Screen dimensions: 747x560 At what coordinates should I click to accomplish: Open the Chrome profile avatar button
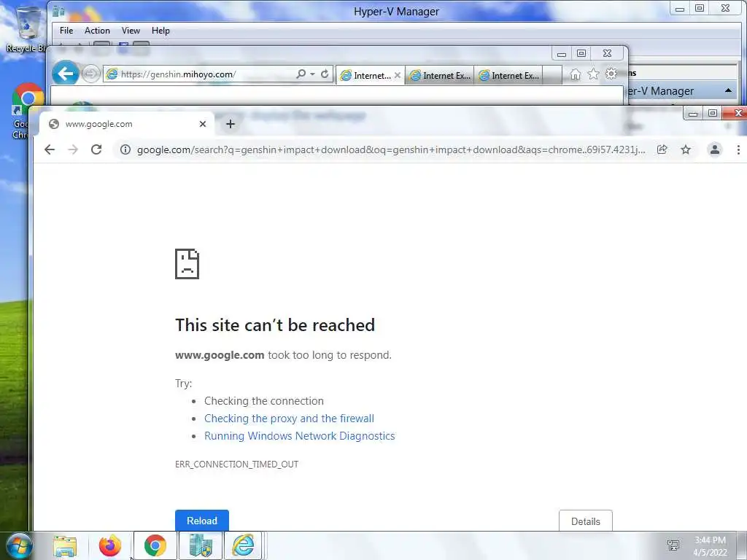coord(715,149)
